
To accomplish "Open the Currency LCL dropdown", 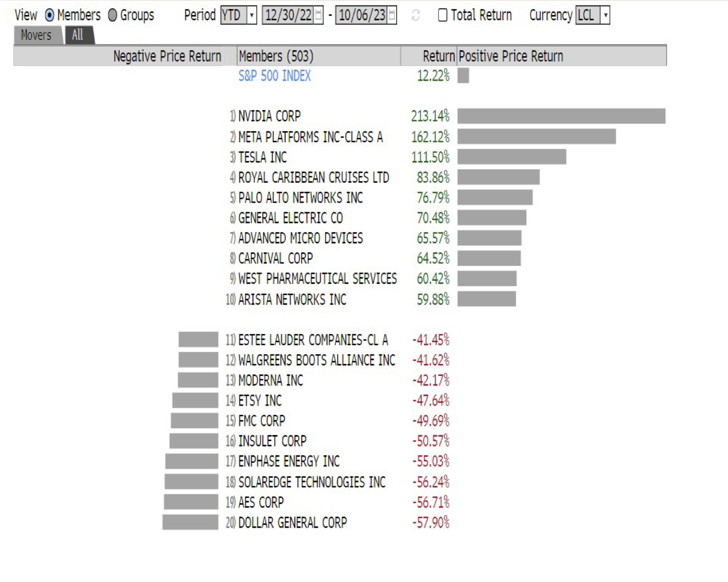I will (x=605, y=15).
